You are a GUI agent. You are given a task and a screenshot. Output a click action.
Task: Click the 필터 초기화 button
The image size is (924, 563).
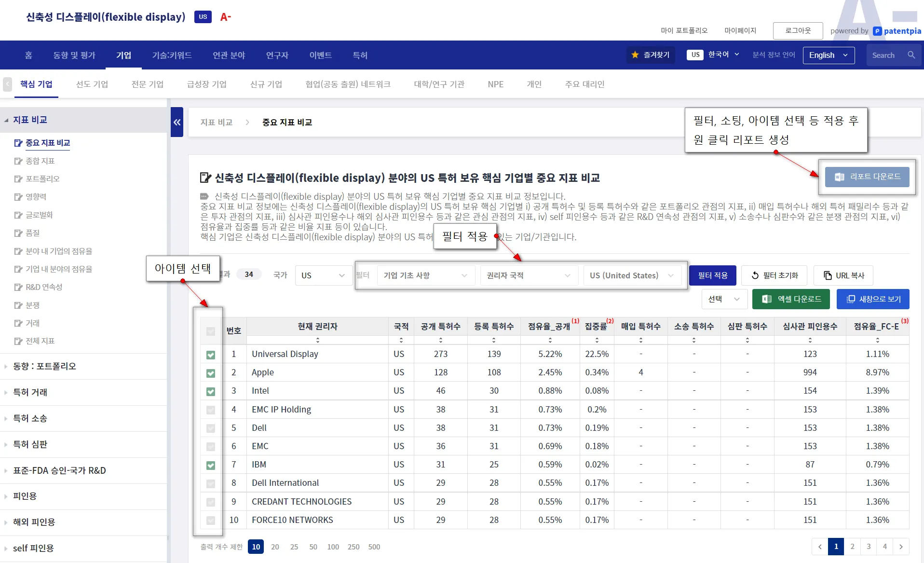[775, 275]
